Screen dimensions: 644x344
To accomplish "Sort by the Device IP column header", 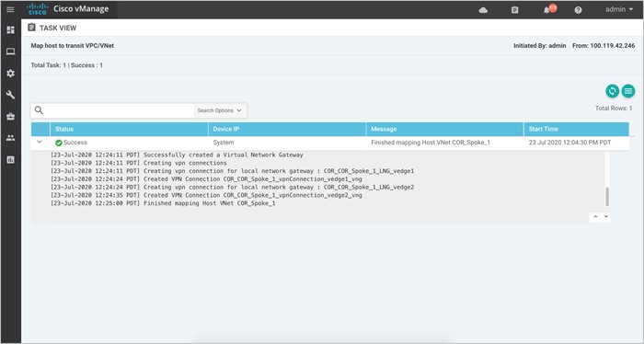I will point(287,129).
